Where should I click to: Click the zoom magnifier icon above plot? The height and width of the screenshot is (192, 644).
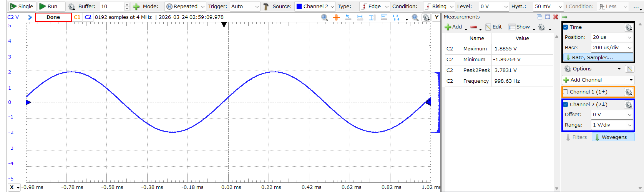coord(324,17)
